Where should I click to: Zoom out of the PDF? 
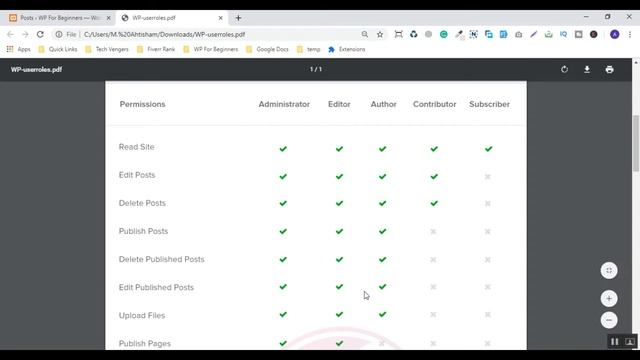(x=609, y=320)
